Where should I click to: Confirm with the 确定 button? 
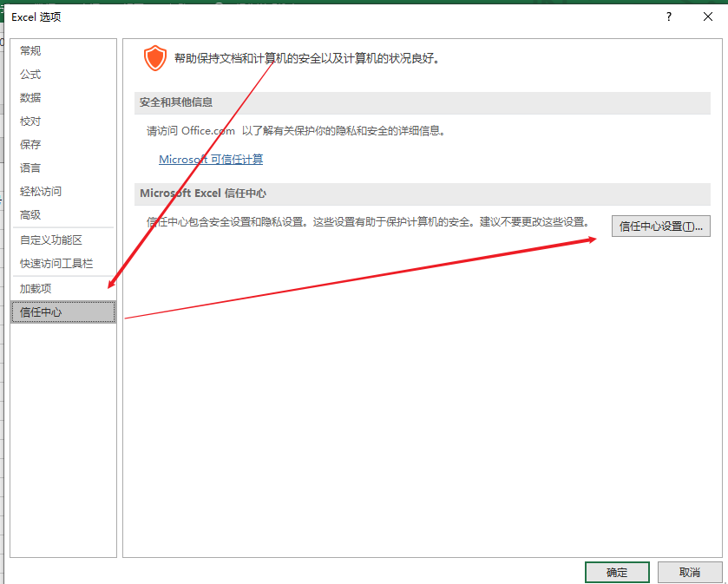pos(617,573)
